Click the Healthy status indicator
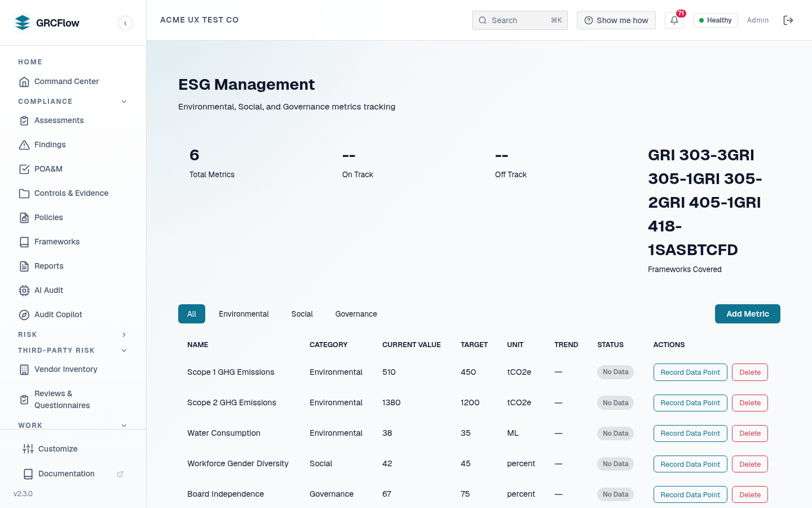Viewport: 812px width, 508px height. click(715, 20)
